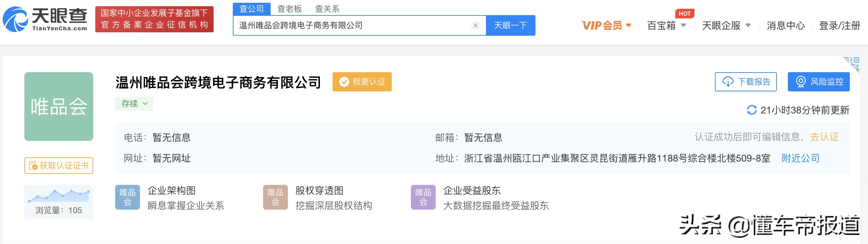The width and height of the screenshot is (868, 244).
Task: Switch to the 查关系 tab
Action: point(327,9)
